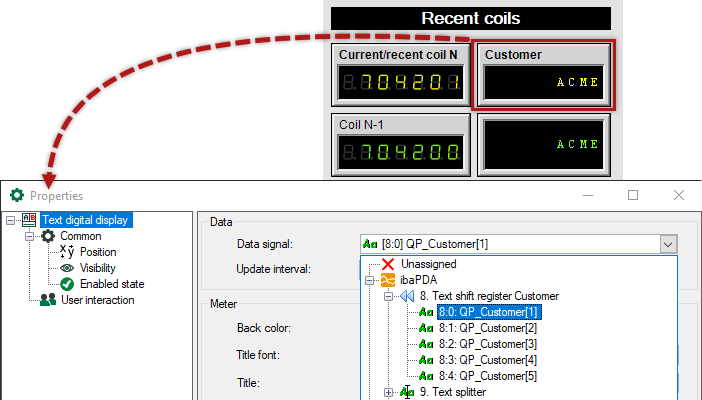This screenshot has height=400, width=702.
Task: Select the Visibility eye item
Action: pos(98,268)
